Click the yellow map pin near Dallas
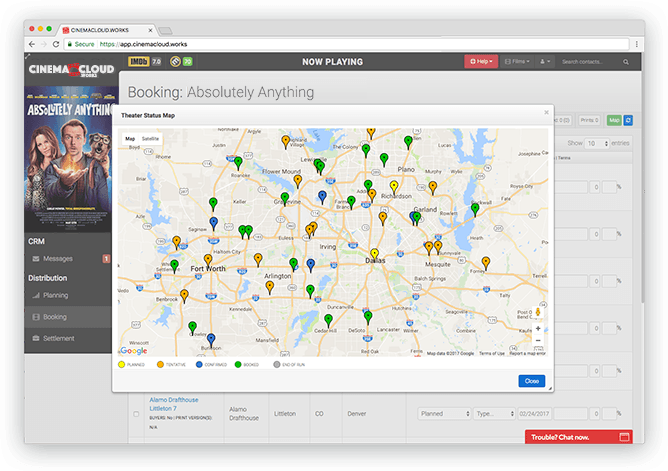Screen dimensions: 668x471 (374, 255)
